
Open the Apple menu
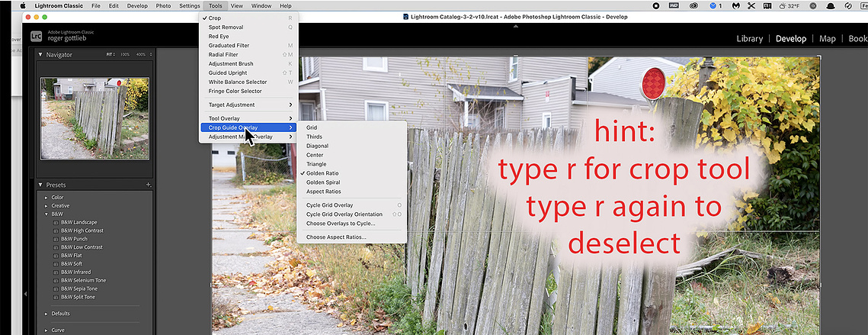[23, 5]
